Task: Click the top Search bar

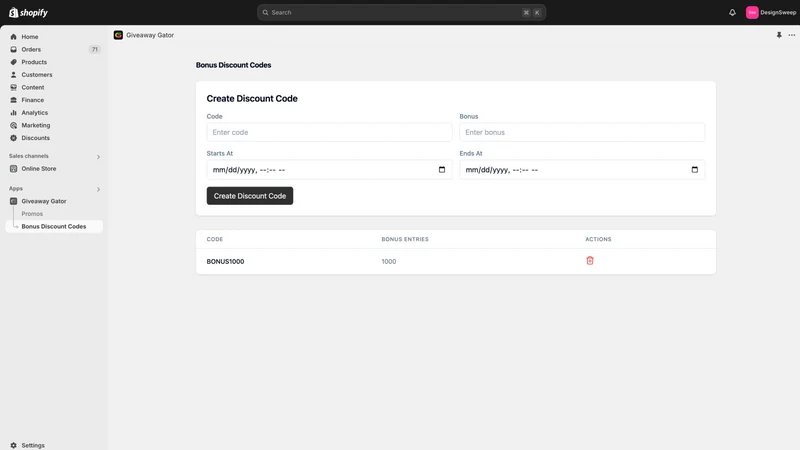Action: click(401, 12)
